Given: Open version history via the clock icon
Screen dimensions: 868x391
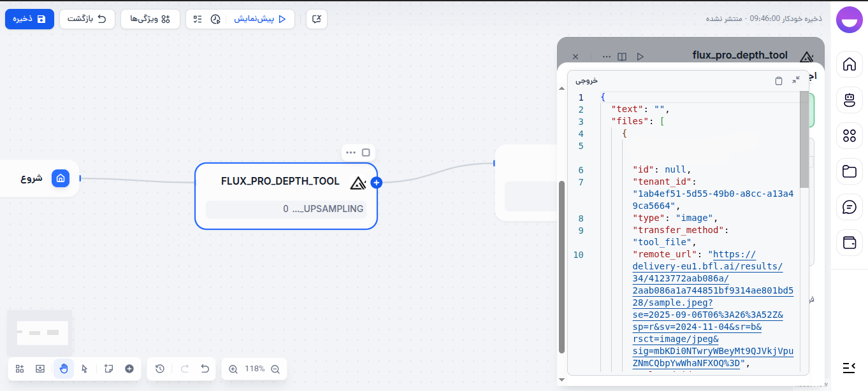Looking at the screenshot, I should (160, 369).
